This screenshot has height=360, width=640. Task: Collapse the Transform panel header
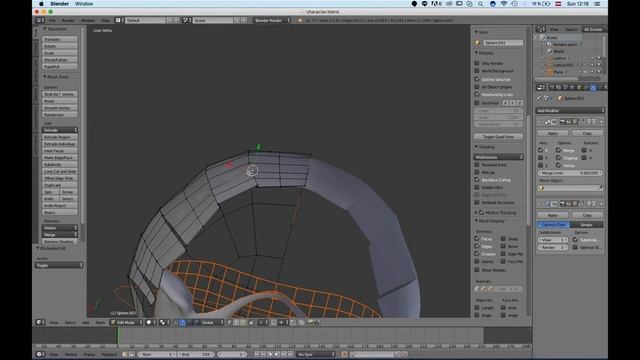click(x=56, y=29)
